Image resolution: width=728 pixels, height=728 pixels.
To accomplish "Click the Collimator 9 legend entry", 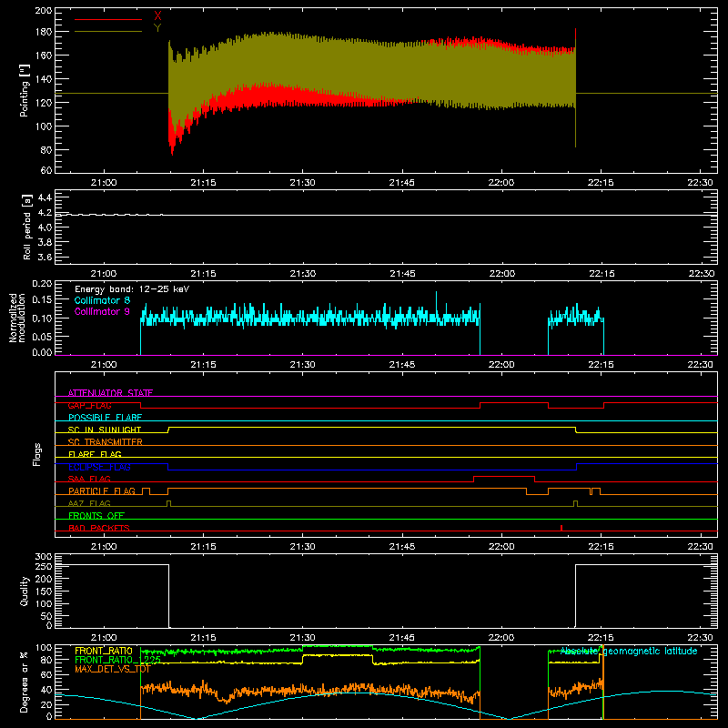I will 102,311.
